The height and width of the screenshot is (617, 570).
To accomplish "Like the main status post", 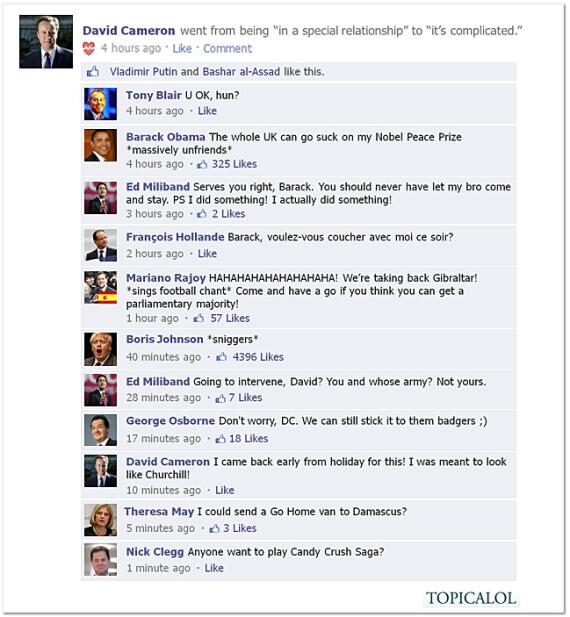I will (182, 49).
